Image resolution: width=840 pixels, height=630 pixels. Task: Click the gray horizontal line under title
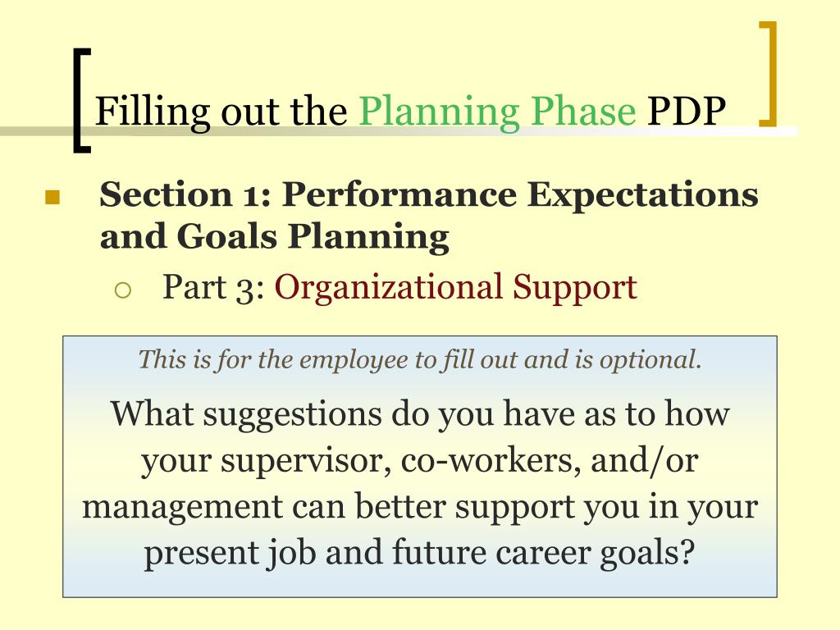click(x=399, y=131)
